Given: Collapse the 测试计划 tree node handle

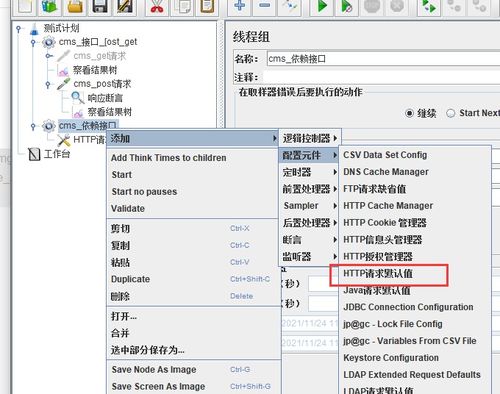Looking at the screenshot, I should pos(18,29).
